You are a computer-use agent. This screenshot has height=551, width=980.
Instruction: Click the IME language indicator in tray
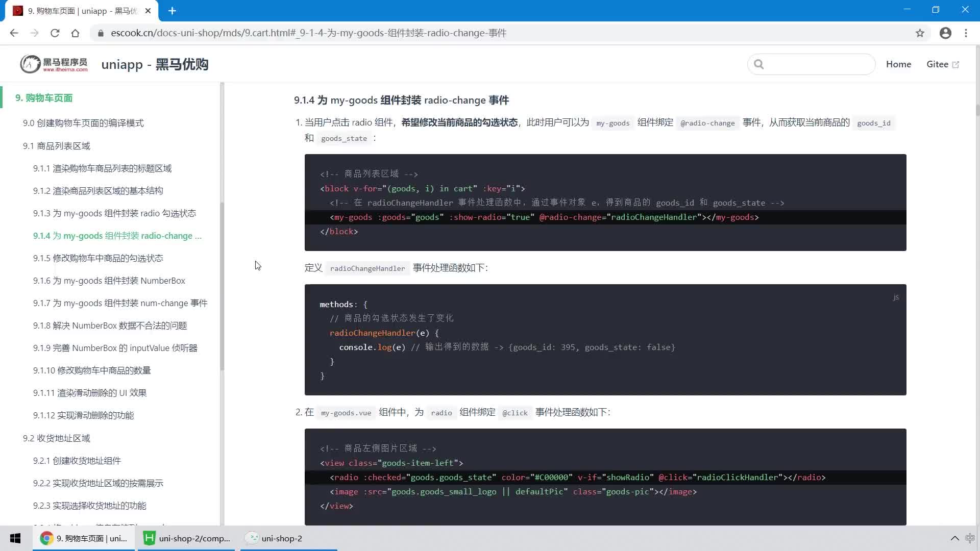point(970,538)
